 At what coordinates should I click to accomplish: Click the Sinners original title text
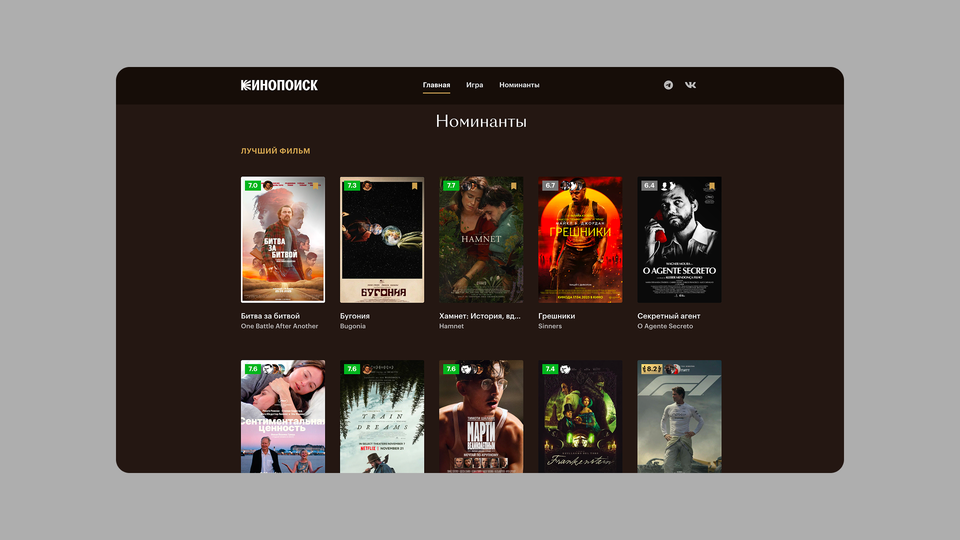(550, 326)
